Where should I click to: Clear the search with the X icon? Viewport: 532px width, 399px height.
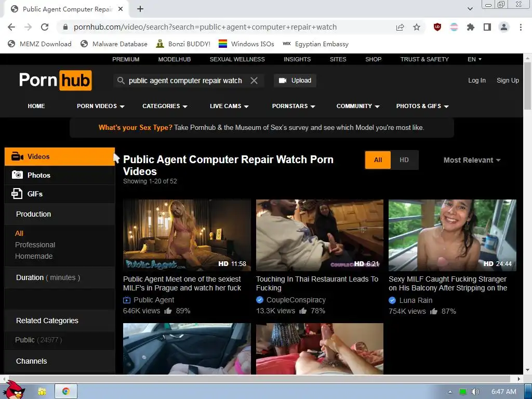coord(254,81)
